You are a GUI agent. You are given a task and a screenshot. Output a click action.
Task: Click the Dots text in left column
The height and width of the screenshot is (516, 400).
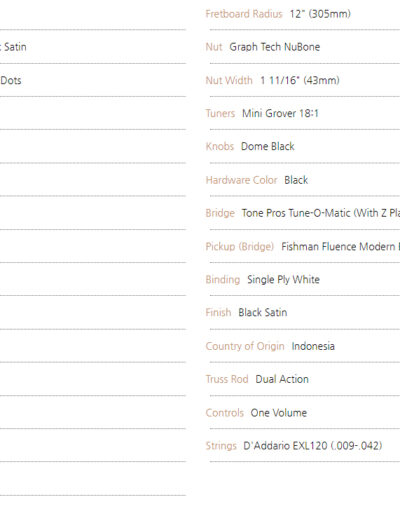click(11, 81)
